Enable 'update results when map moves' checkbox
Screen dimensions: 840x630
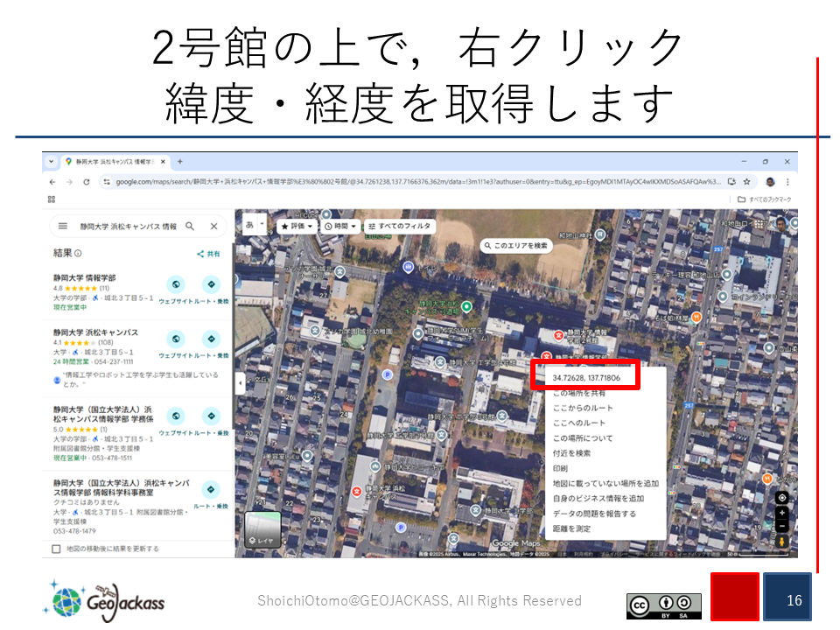[57, 549]
